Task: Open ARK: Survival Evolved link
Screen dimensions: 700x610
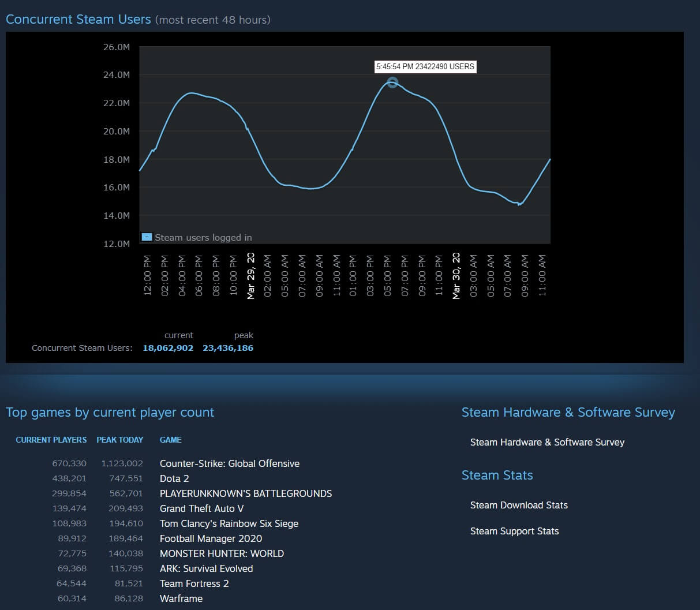Action: click(x=206, y=568)
